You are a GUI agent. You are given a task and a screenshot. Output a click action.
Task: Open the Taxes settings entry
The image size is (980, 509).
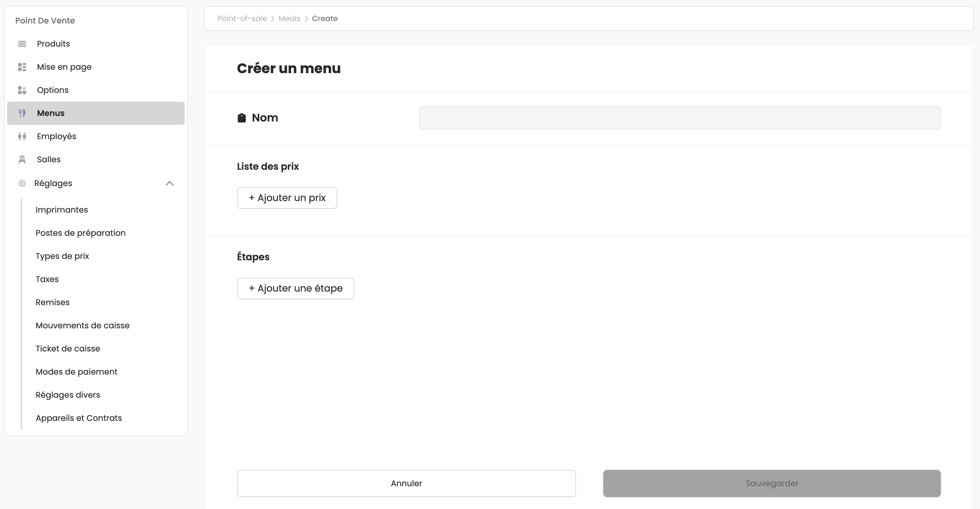(x=47, y=279)
